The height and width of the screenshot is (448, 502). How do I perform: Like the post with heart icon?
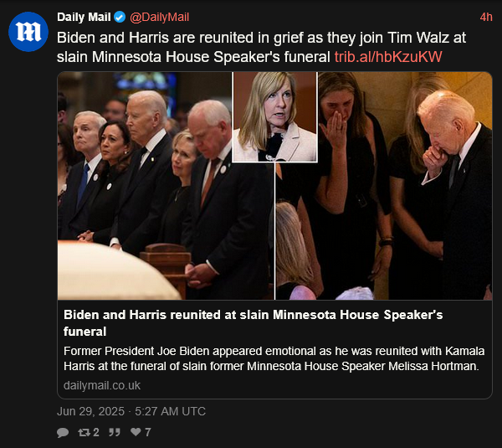coord(136,432)
